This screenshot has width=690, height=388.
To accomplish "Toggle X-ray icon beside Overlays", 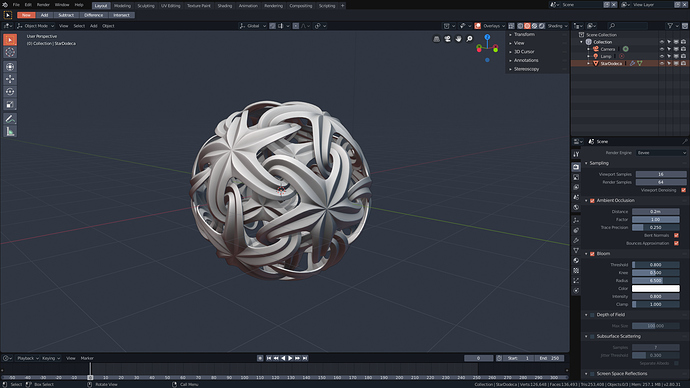I will pyautogui.click(x=511, y=26).
